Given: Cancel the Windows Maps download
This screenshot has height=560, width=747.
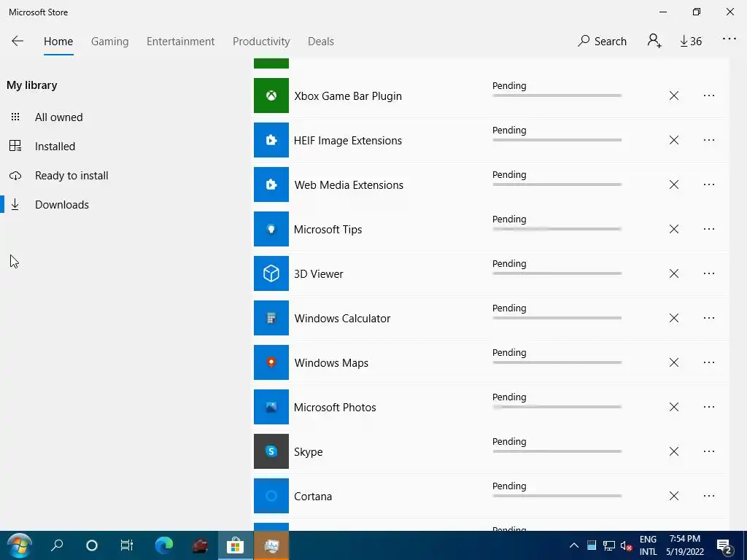Looking at the screenshot, I should [x=673, y=362].
